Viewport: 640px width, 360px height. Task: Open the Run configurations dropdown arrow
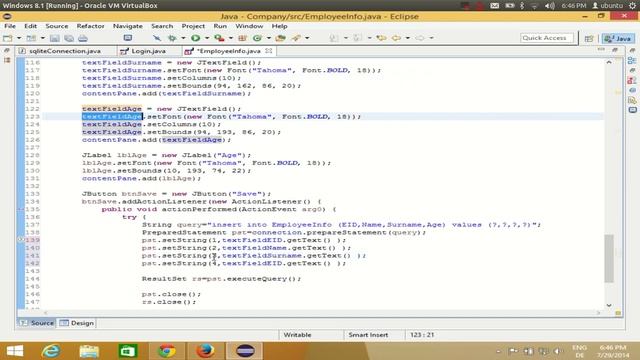(207, 38)
